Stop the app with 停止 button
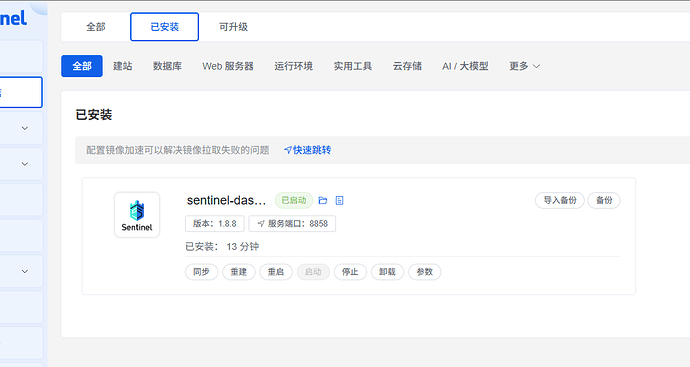The width and height of the screenshot is (690, 367). (x=350, y=272)
